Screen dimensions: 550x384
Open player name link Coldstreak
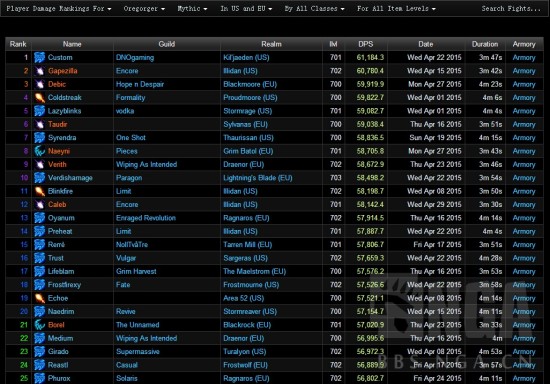pyautogui.click(x=65, y=97)
